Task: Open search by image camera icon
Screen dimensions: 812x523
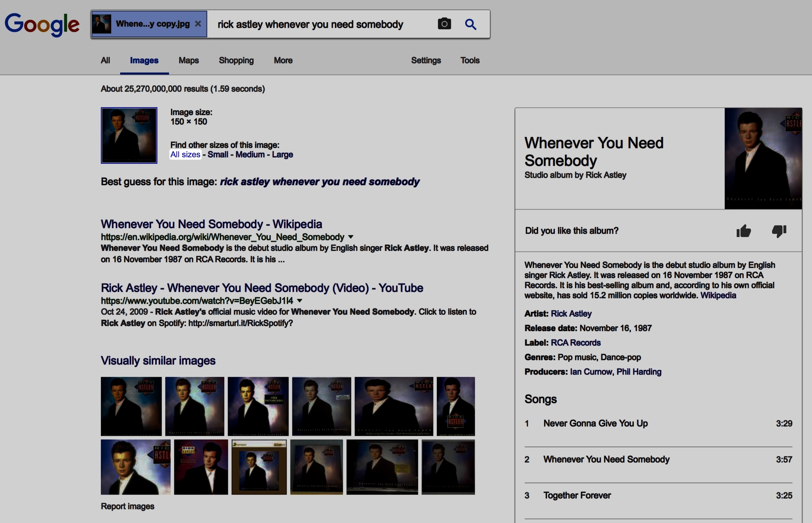Action: pyautogui.click(x=444, y=24)
